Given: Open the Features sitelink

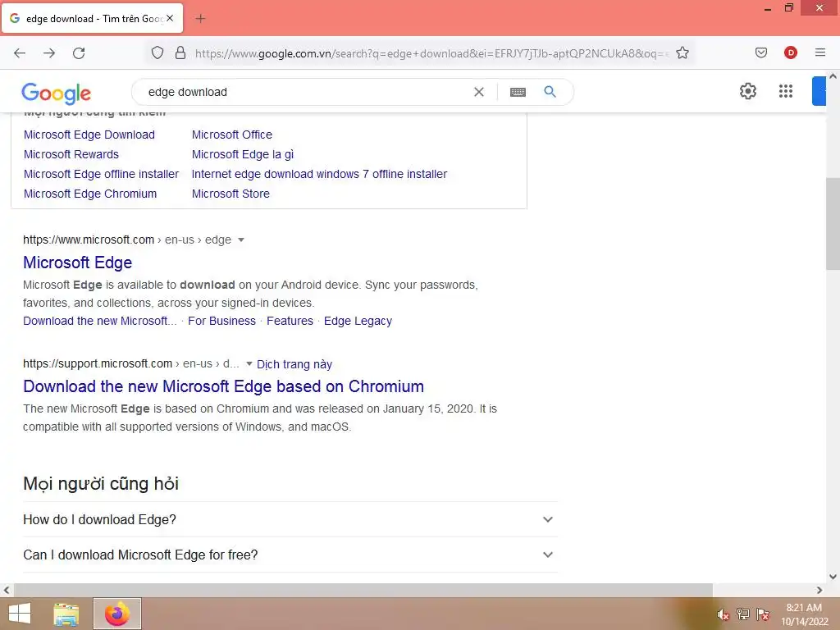Looking at the screenshot, I should point(290,321).
